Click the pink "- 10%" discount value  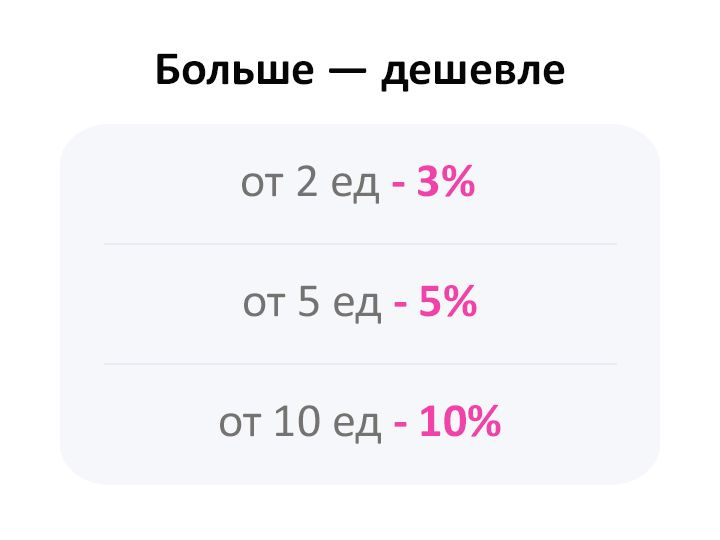tap(447, 422)
